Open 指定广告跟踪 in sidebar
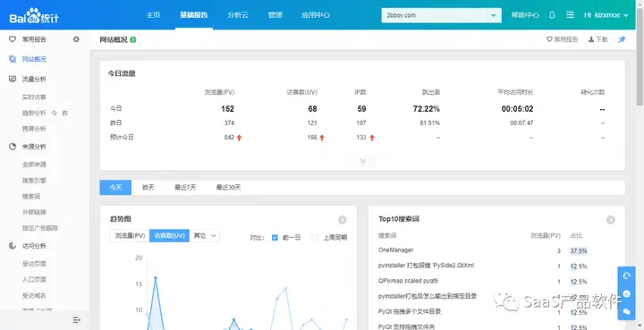 pyautogui.click(x=40, y=228)
